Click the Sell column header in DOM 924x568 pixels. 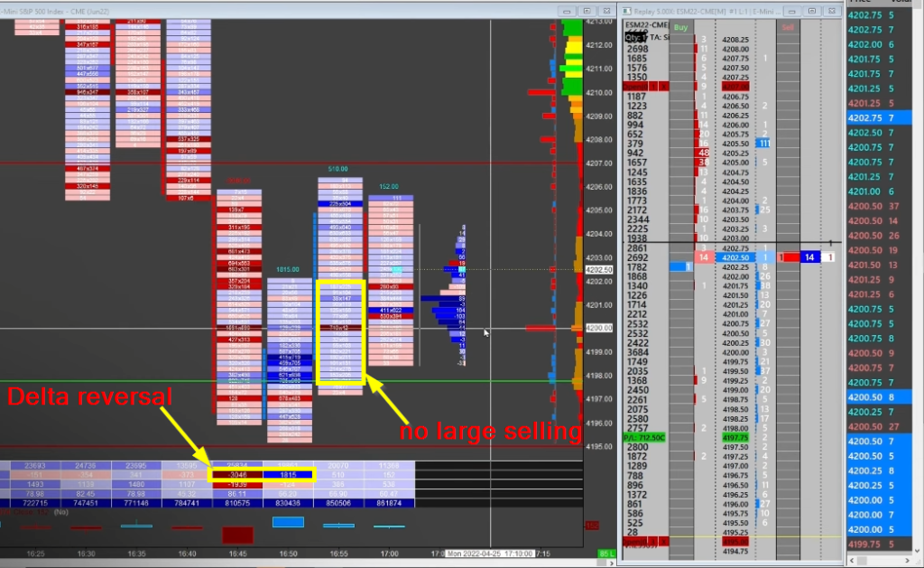pos(788,28)
